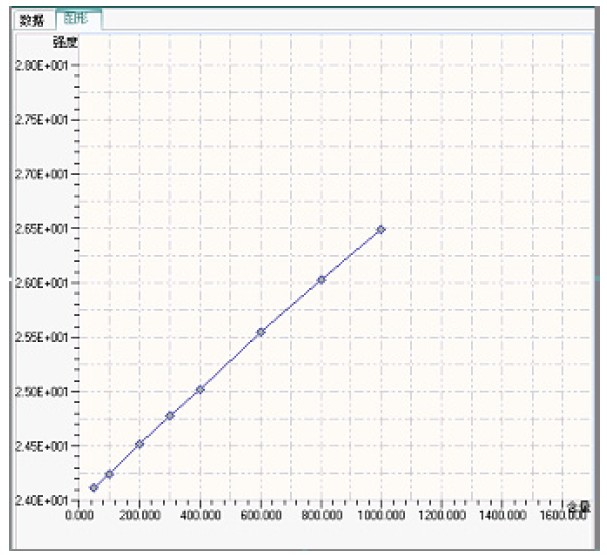This screenshot has width=607, height=555.
Task: Click the 2.50E+001 y-axis label
Action: [x=41, y=391]
